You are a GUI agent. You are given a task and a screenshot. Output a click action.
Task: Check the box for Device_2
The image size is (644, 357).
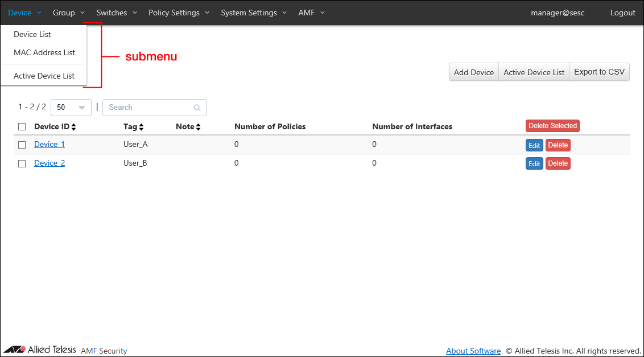22,163
